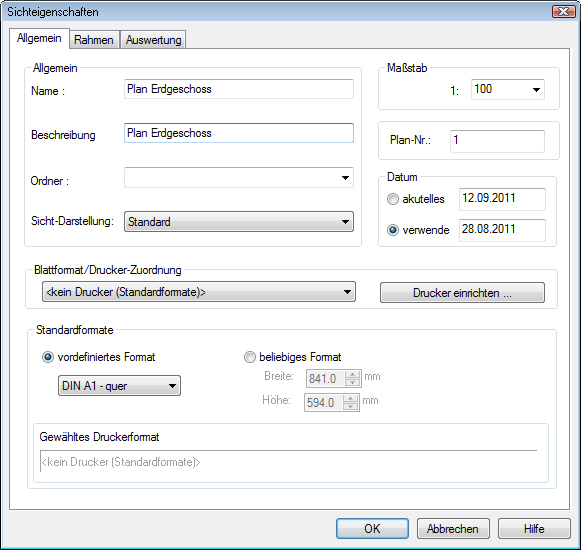Click the Drucker einrichten button

pyautogui.click(x=462, y=293)
